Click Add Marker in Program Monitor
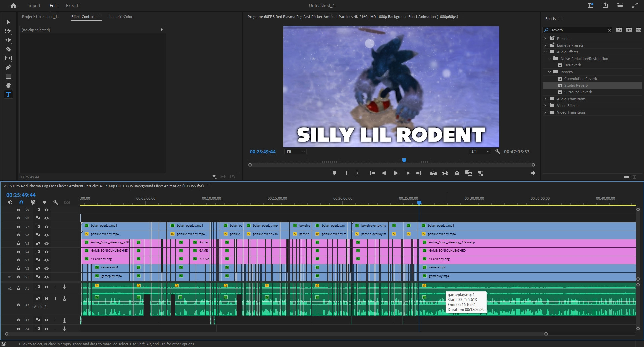 click(334, 173)
